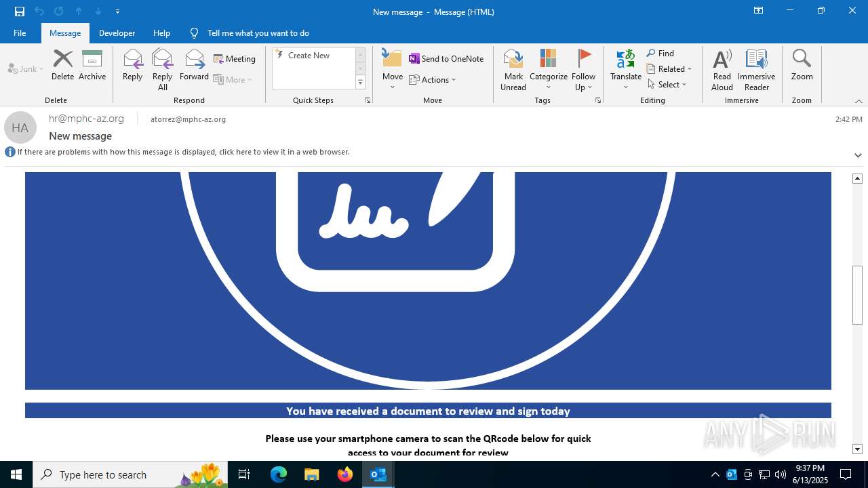Viewport: 868px width, 488px height.
Task: Launch Firefox from taskbar
Action: click(345, 474)
